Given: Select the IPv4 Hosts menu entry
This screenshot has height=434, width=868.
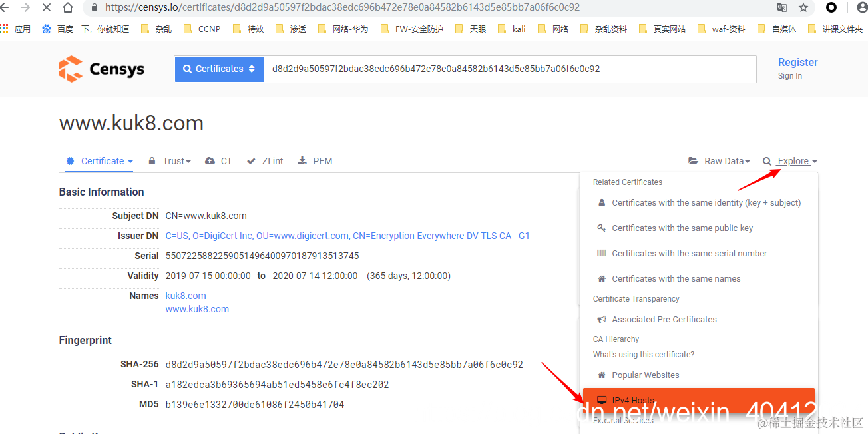Looking at the screenshot, I should [x=698, y=400].
